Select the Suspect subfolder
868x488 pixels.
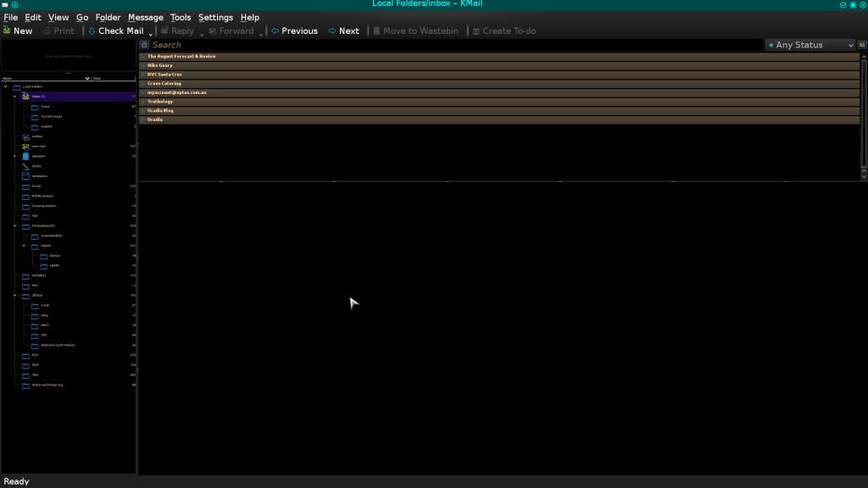click(47, 127)
